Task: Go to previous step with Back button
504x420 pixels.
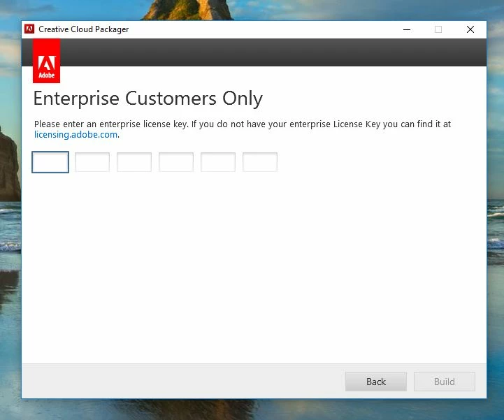Action: (x=376, y=382)
